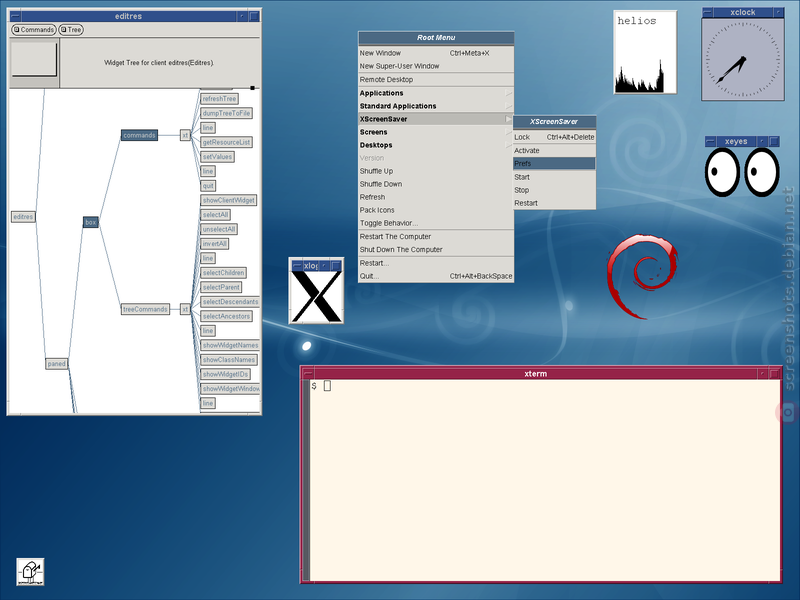800x600 pixels.
Task: Select the setValues tree node
Action: 217,157
